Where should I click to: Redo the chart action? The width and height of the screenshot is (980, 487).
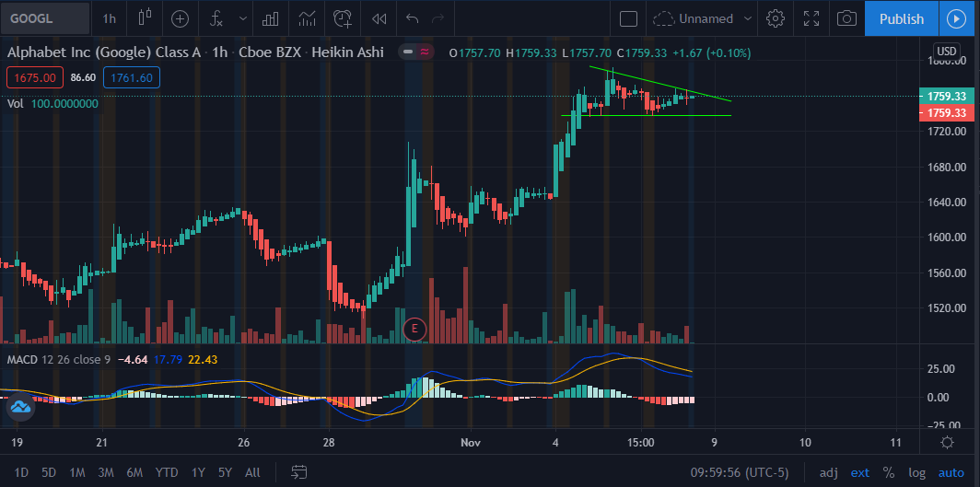click(438, 18)
